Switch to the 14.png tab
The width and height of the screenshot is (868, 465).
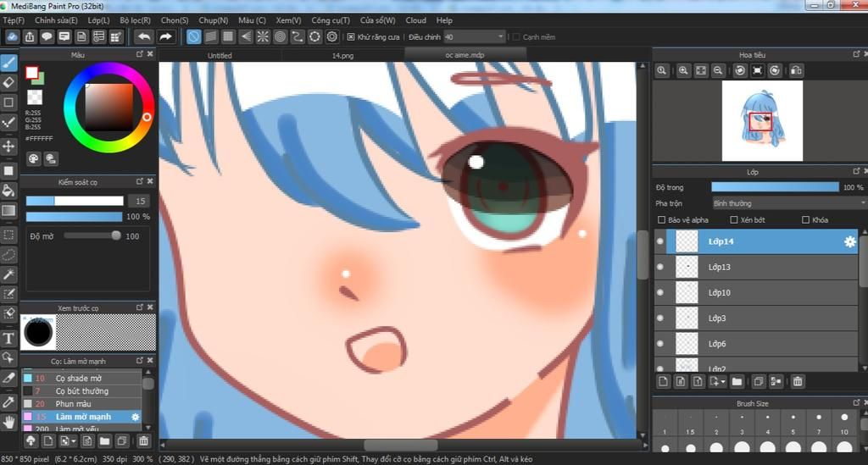click(342, 55)
